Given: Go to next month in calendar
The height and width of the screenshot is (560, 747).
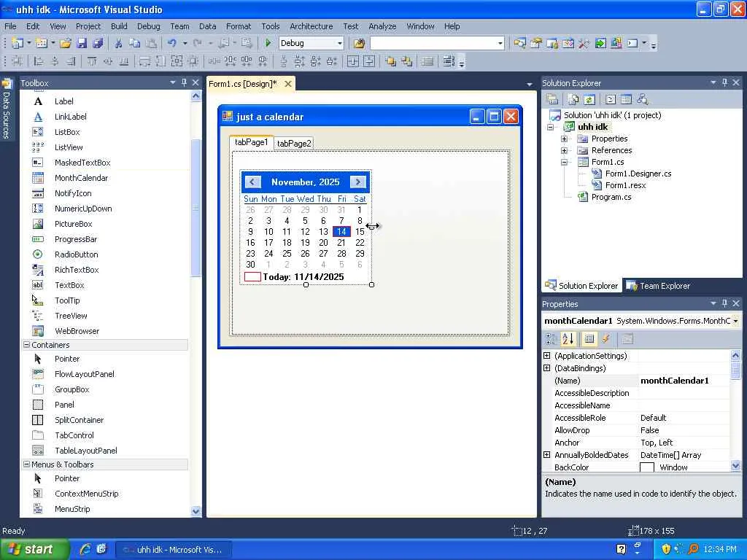Looking at the screenshot, I should click(x=357, y=182).
